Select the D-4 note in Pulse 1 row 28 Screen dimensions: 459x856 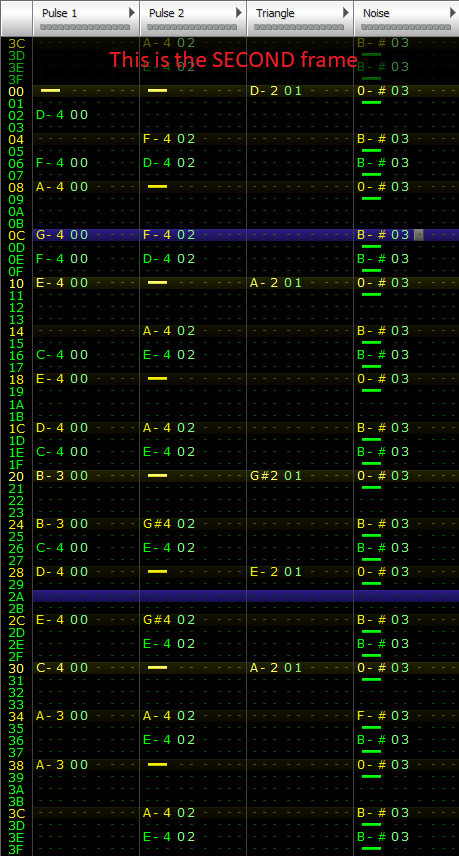pyautogui.click(x=50, y=572)
